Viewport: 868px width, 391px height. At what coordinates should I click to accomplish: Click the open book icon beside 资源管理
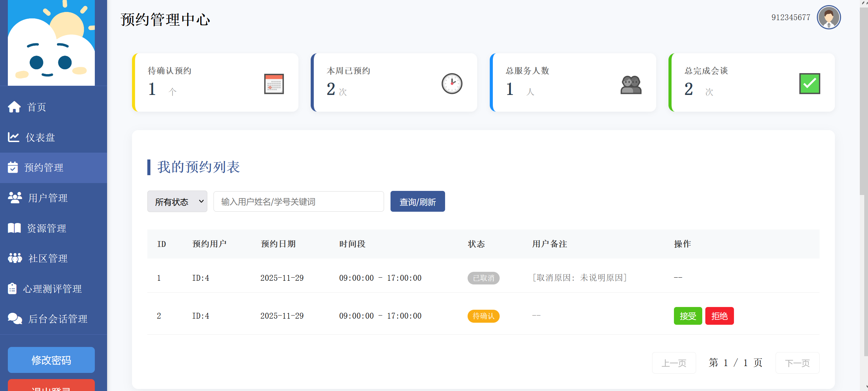14,228
